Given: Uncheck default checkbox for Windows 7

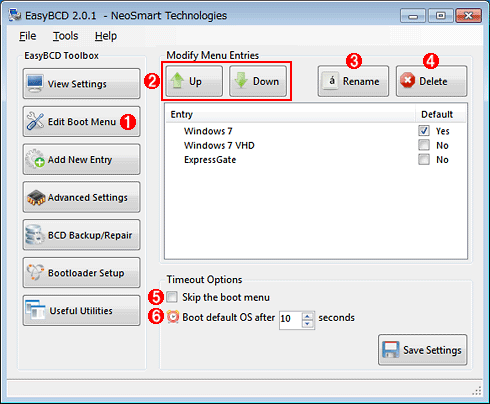Looking at the screenshot, I should click(424, 131).
